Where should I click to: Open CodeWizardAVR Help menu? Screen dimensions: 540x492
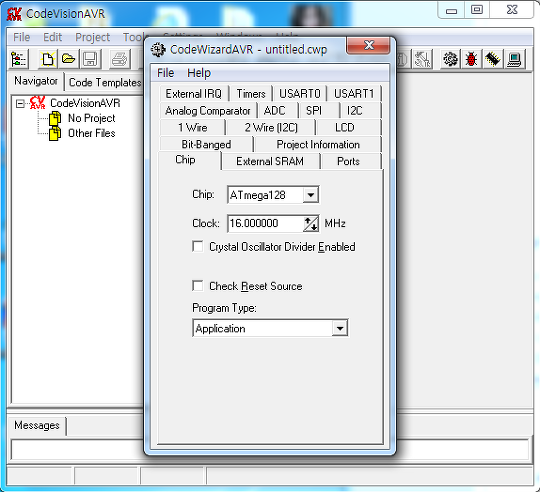coord(199,73)
